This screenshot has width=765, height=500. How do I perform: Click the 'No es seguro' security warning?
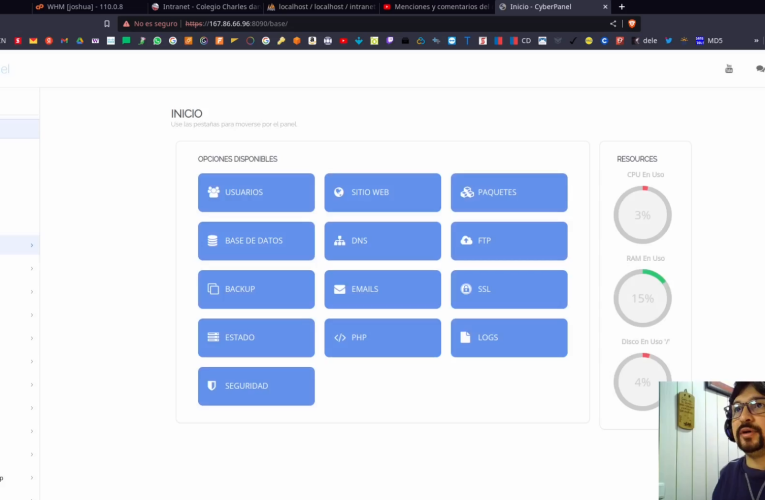coord(150,23)
